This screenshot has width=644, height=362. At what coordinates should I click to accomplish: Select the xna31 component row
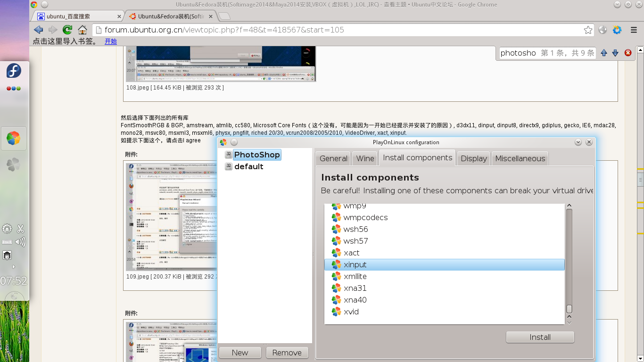click(445, 288)
